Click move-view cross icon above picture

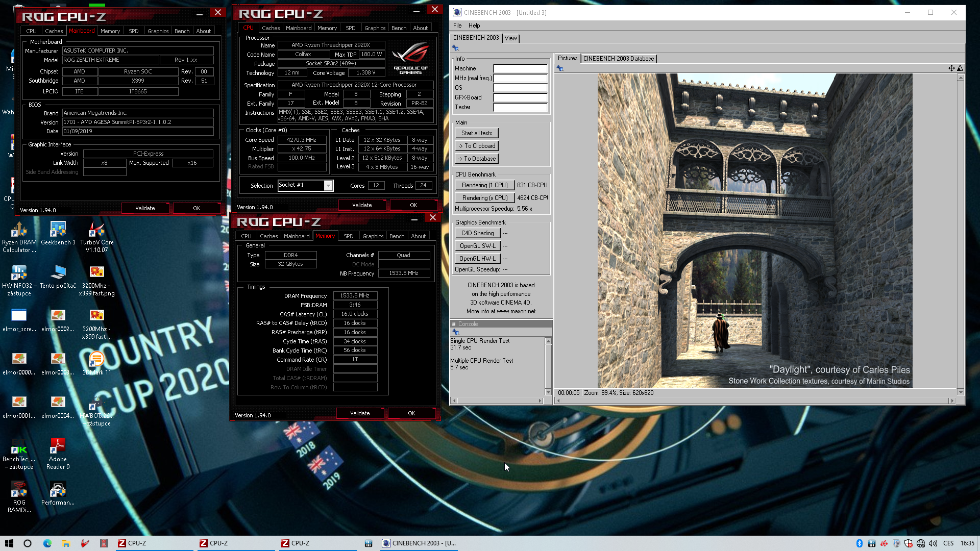click(951, 68)
